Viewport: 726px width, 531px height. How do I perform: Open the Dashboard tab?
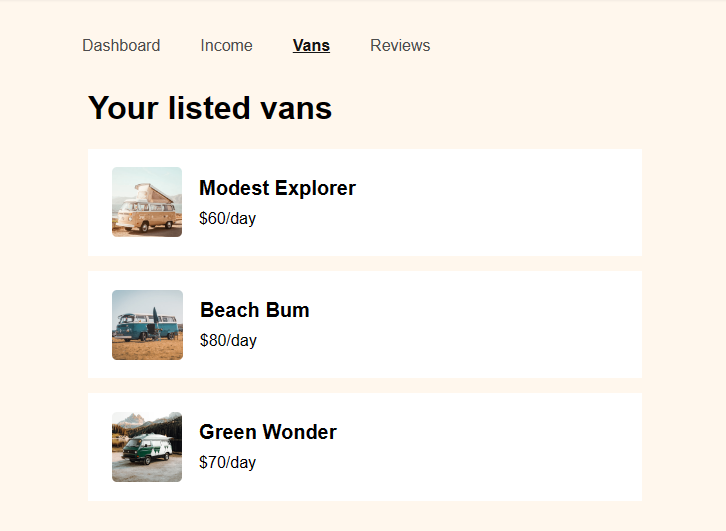121,45
